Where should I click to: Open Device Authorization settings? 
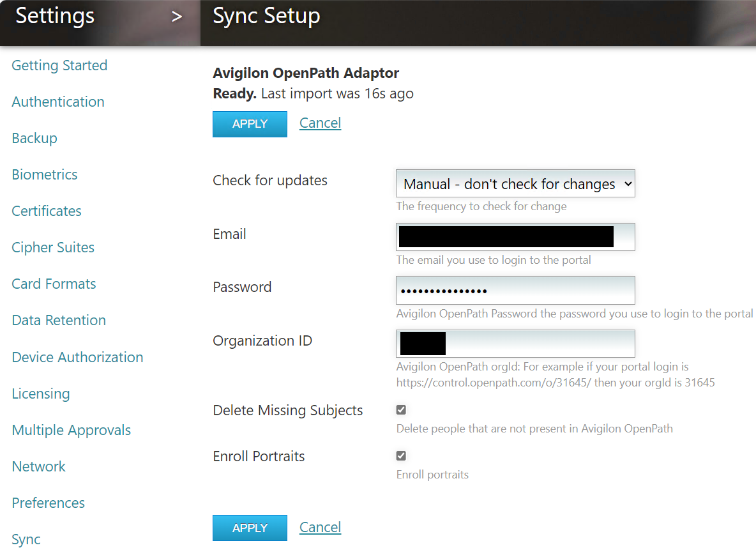pyautogui.click(x=77, y=357)
